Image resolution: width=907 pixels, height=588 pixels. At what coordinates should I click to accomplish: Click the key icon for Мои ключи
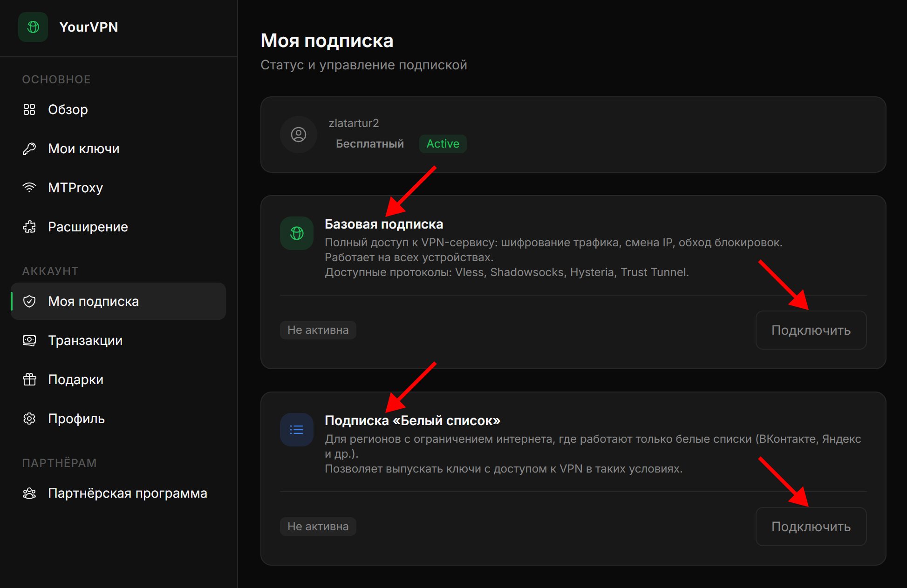coord(29,149)
